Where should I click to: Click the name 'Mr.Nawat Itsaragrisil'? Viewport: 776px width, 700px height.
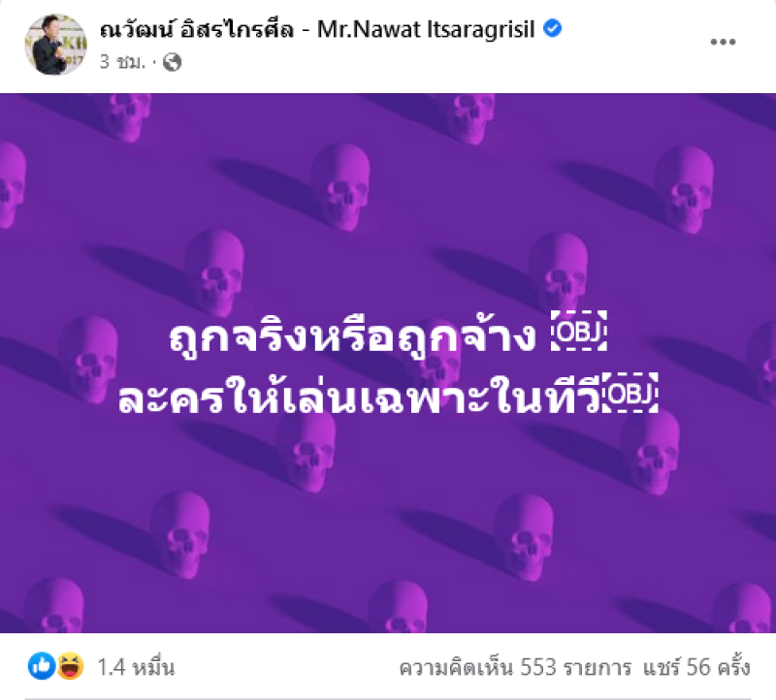pos(426,30)
